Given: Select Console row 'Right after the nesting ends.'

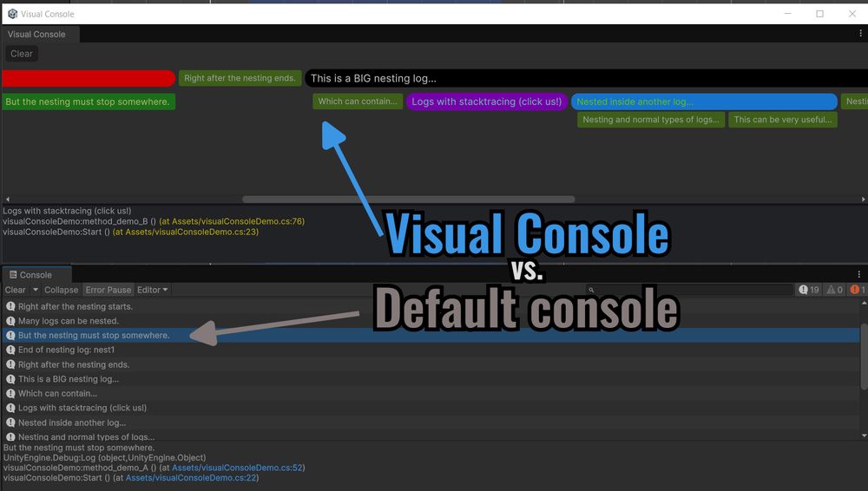Looking at the screenshot, I should click(x=431, y=364).
